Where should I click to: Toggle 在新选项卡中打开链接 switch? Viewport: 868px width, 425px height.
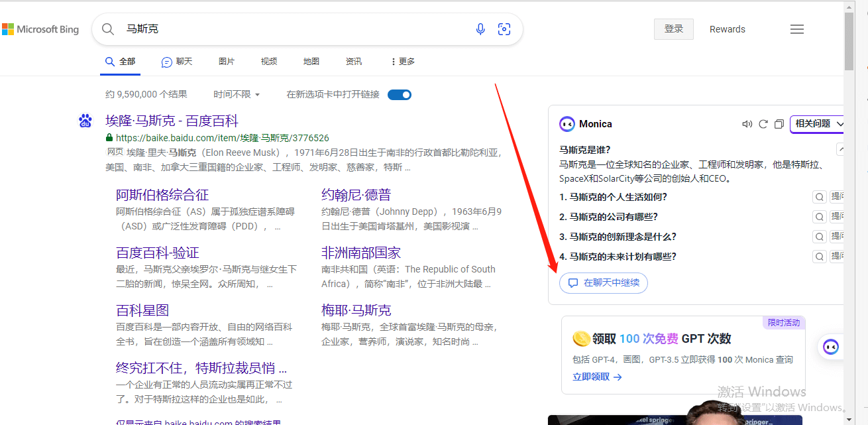click(400, 95)
